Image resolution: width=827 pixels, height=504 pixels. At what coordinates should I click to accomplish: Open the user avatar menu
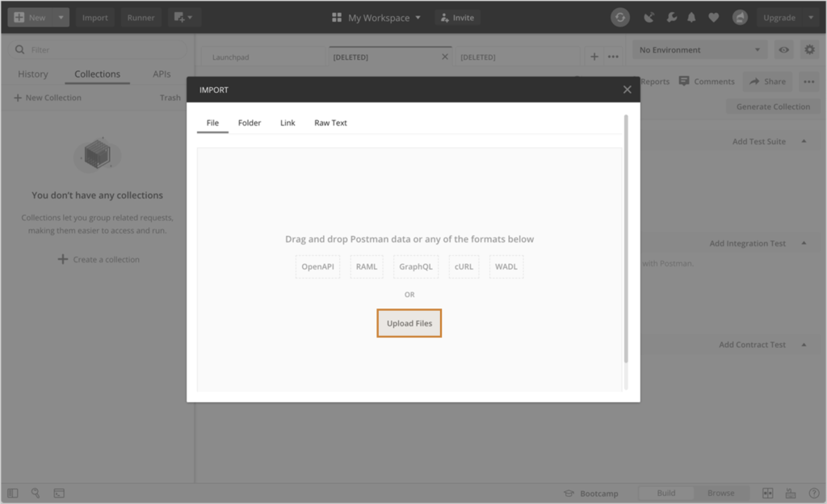click(740, 18)
